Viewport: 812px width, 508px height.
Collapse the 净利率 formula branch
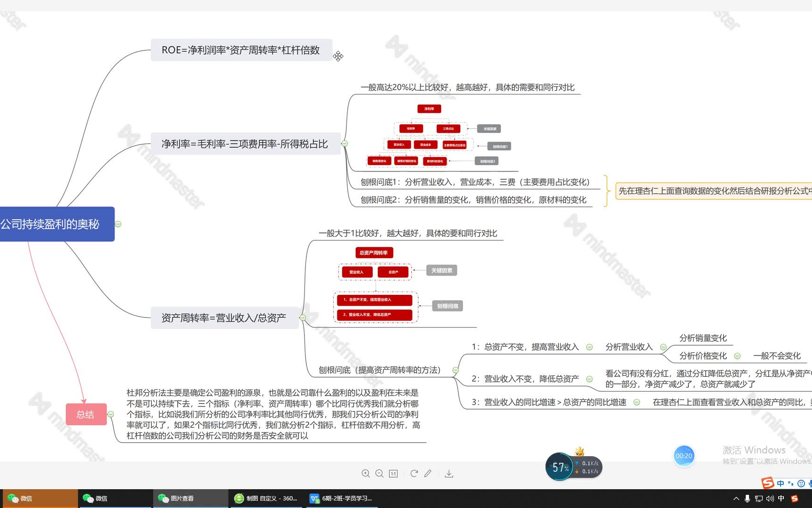click(344, 143)
